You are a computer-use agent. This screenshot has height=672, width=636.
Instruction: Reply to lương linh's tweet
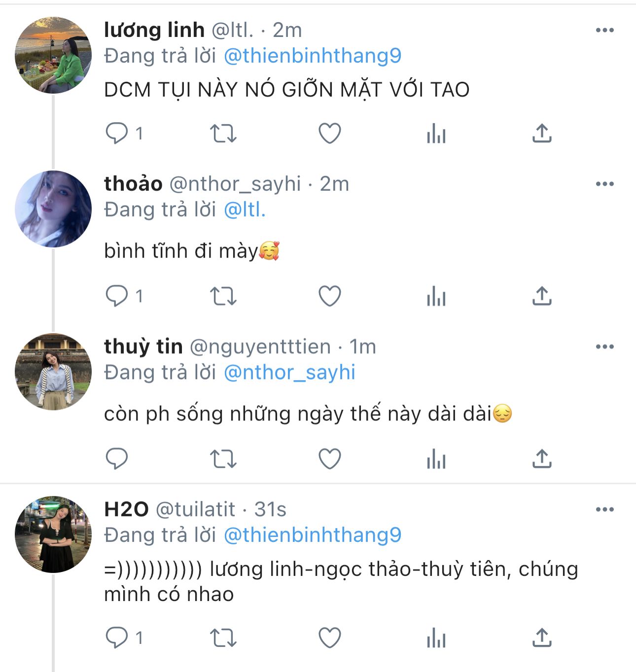pyautogui.click(x=117, y=133)
